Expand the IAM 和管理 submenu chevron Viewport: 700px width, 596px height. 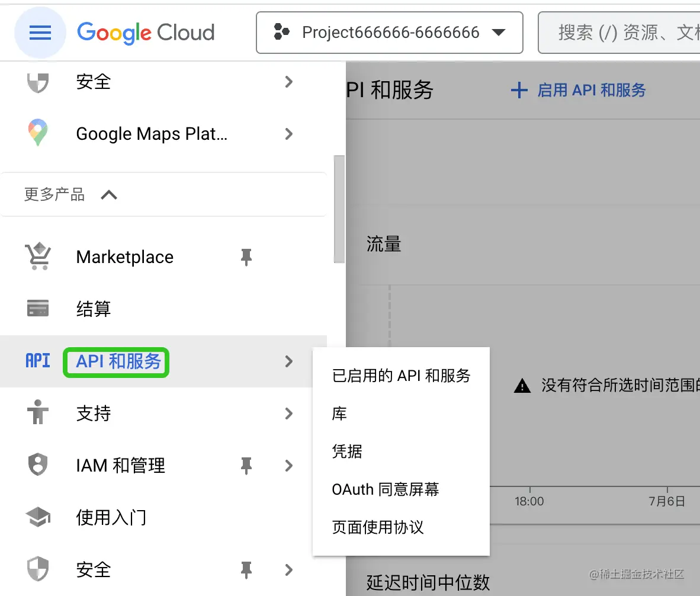[289, 466]
